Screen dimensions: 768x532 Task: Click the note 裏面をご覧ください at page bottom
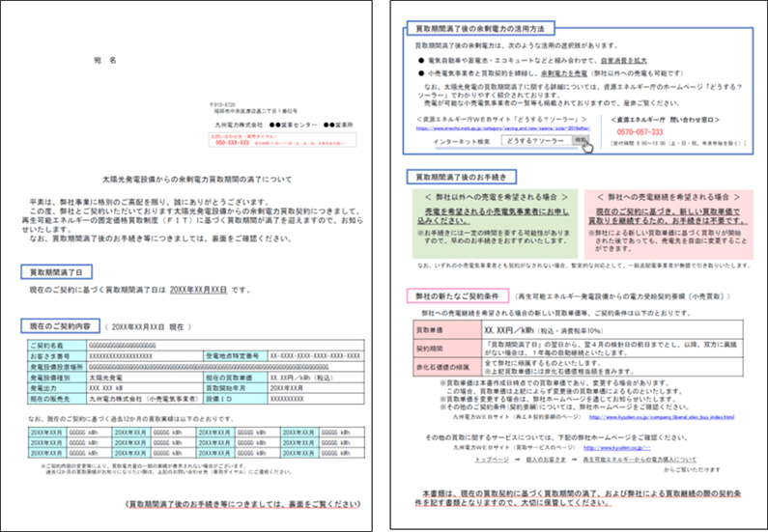tap(325, 504)
